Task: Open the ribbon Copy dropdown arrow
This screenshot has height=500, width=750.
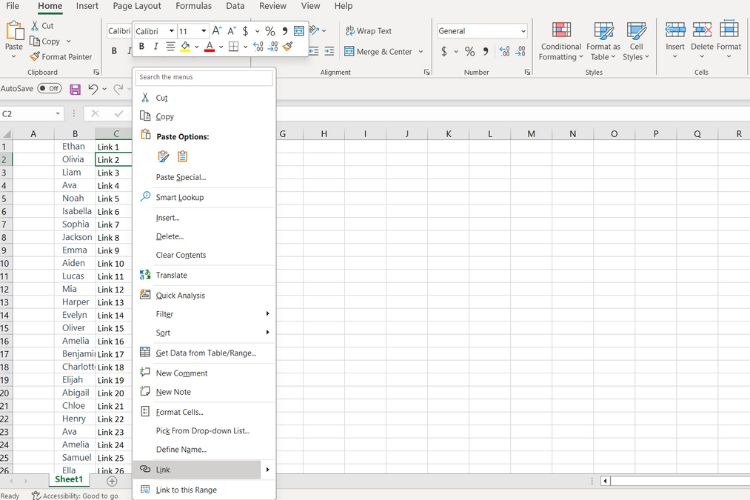Action: pos(68,41)
